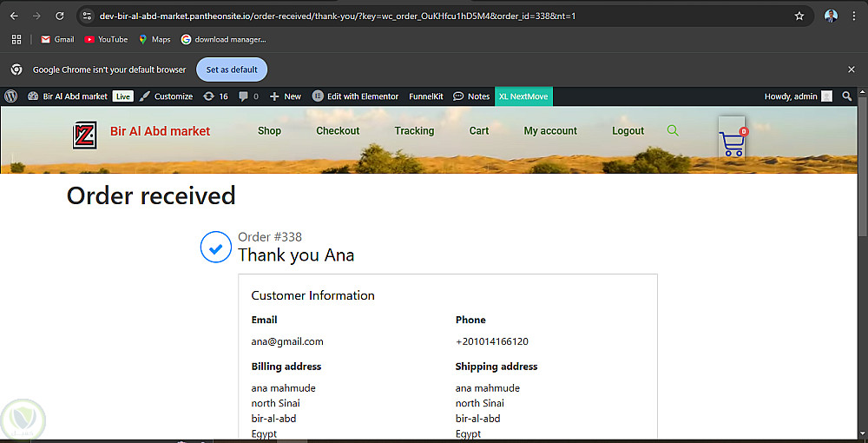Click the Order received heading

(x=151, y=195)
